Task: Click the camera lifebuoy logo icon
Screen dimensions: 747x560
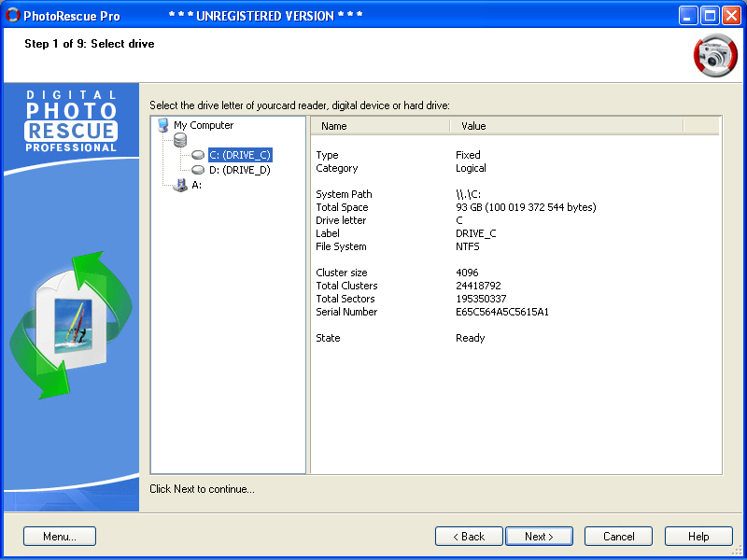Action: pos(715,56)
